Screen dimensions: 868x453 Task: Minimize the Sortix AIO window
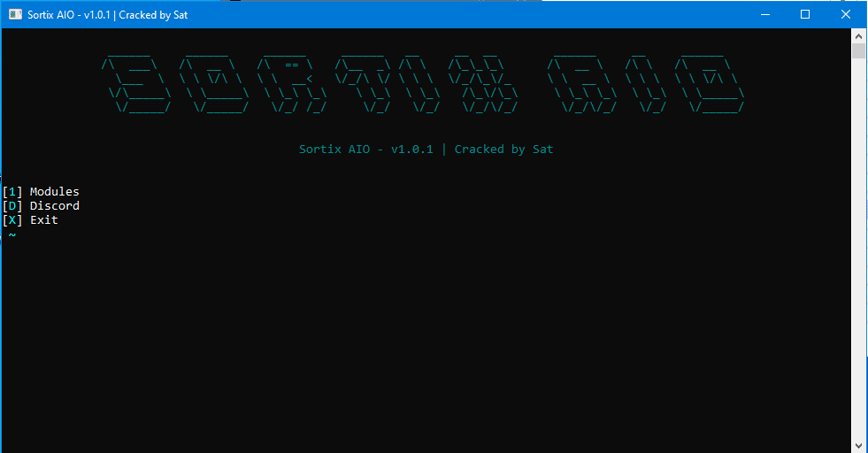coord(765,14)
